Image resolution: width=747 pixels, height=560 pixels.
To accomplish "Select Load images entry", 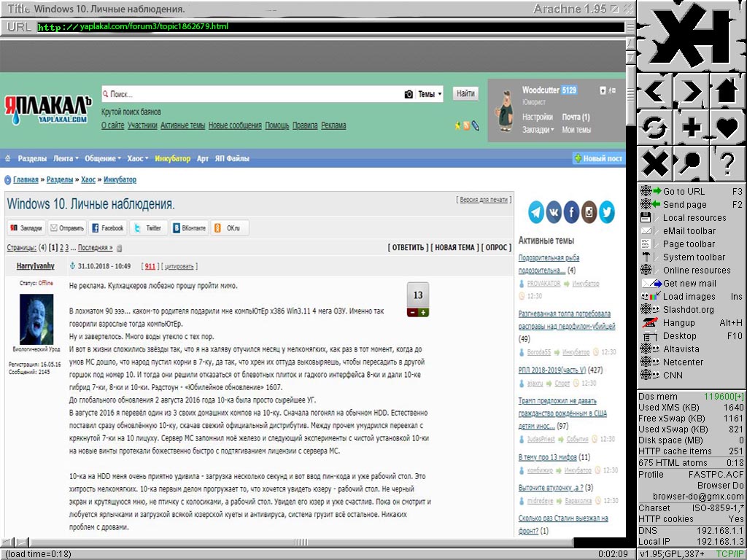I will [692, 296].
